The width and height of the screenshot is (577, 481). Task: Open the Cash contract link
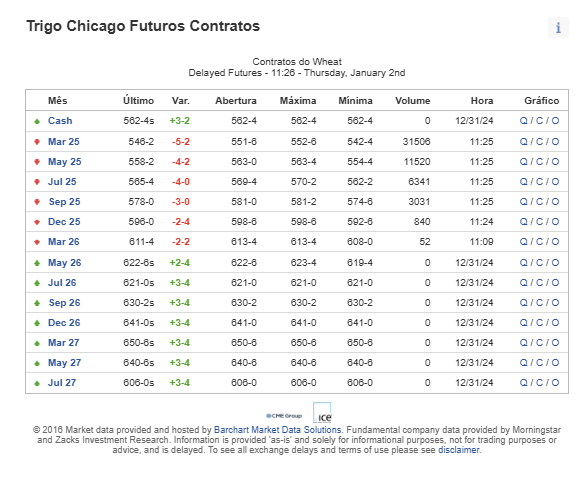coord(60,121)
